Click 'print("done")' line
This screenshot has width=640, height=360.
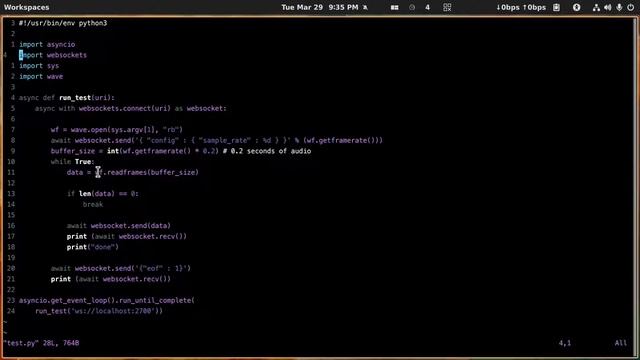coord(93,247)
